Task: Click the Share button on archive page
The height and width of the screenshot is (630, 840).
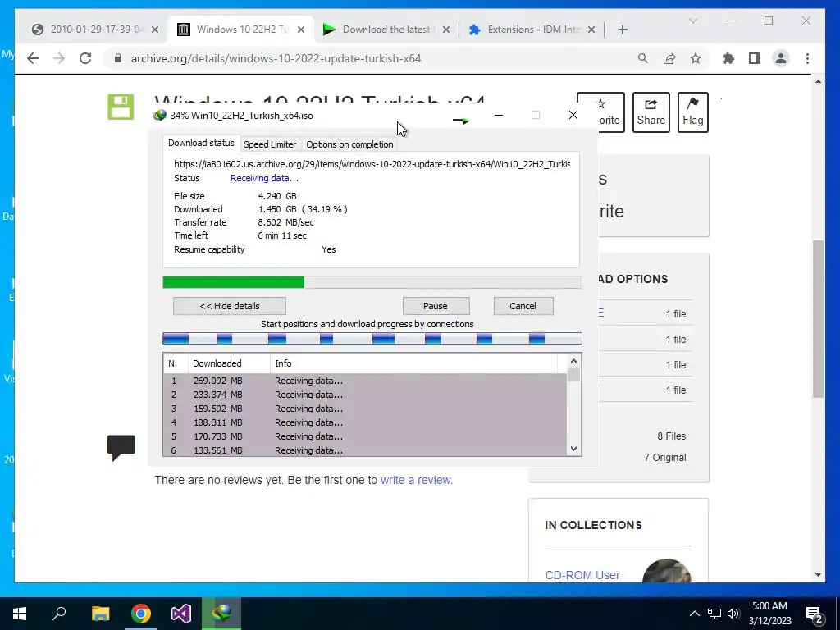Action: [651, 112]
